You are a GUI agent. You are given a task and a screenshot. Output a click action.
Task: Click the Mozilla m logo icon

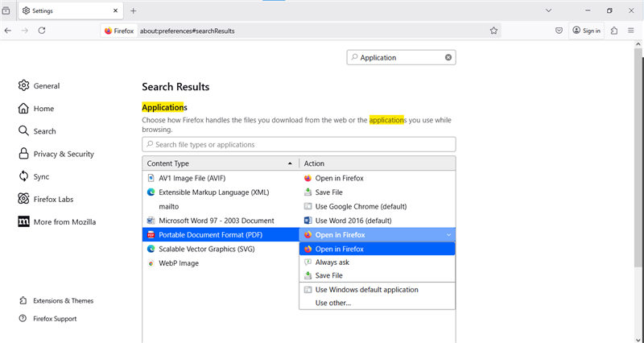(x=23, y=221)
